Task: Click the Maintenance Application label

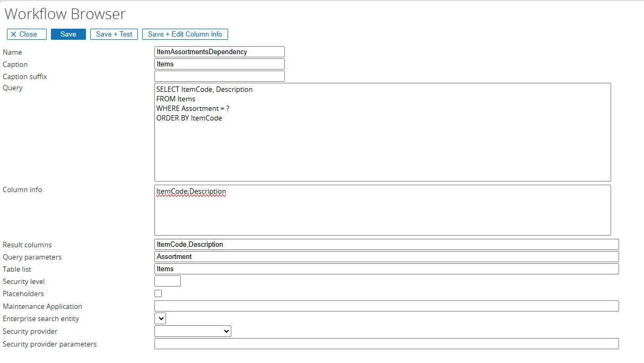Action: (x=42, y=306)
